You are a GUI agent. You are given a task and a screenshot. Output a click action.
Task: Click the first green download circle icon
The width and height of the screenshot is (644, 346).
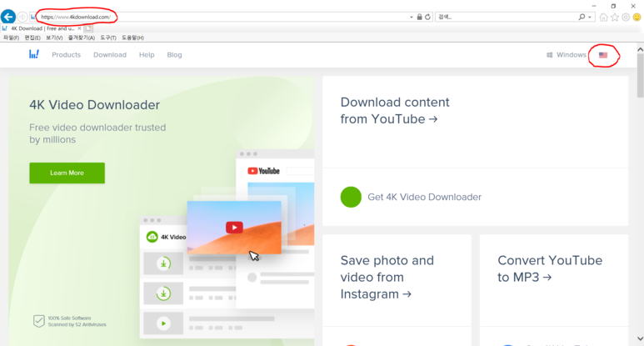(x=163, y=263)
